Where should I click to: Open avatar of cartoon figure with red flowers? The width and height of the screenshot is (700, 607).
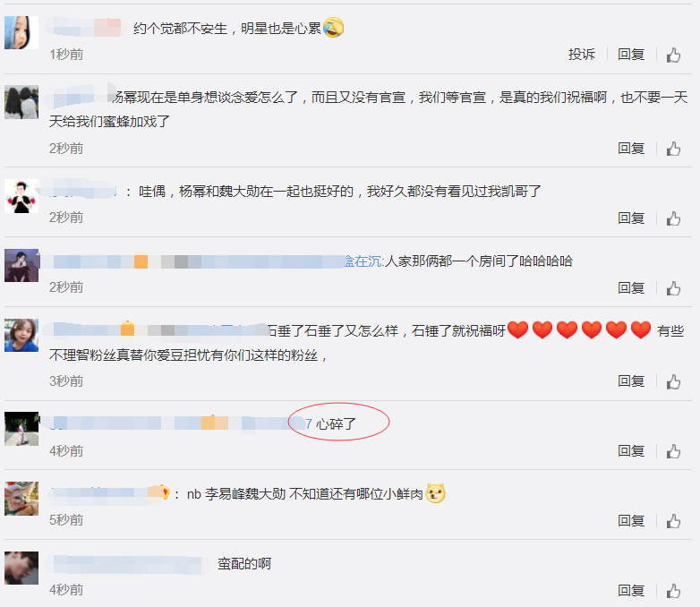coord(21,196)
